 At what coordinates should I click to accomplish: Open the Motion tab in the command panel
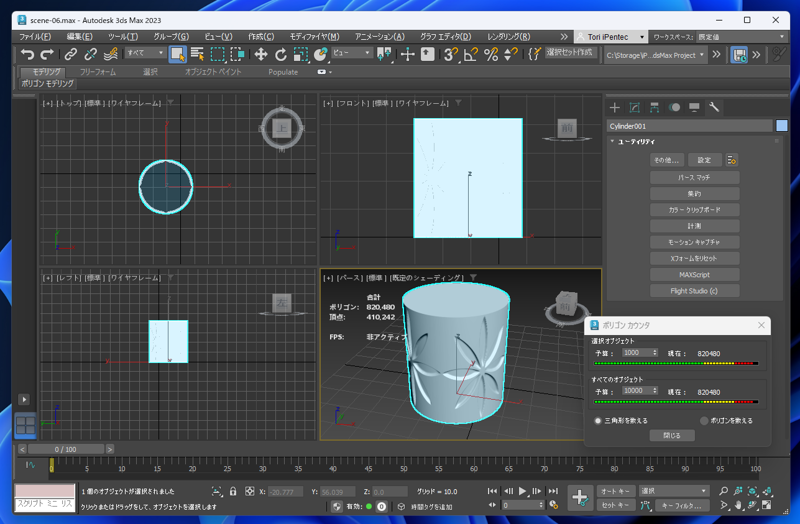coord(674,107)
